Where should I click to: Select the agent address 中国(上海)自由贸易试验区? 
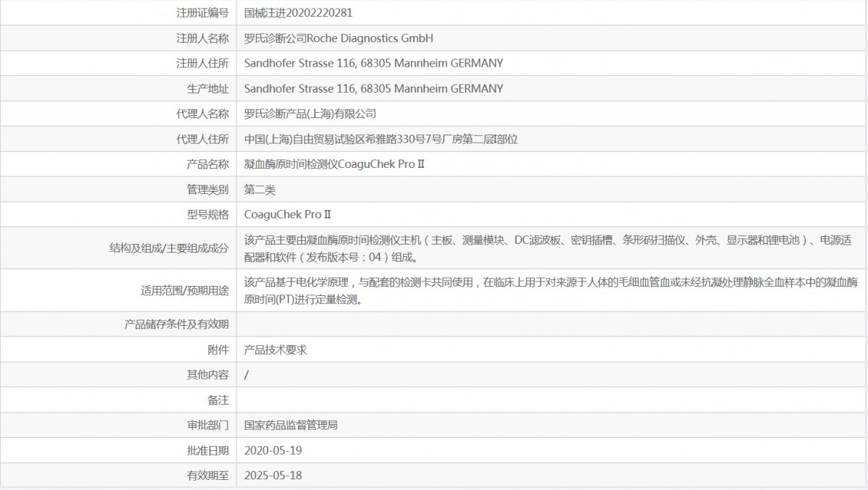381,139
